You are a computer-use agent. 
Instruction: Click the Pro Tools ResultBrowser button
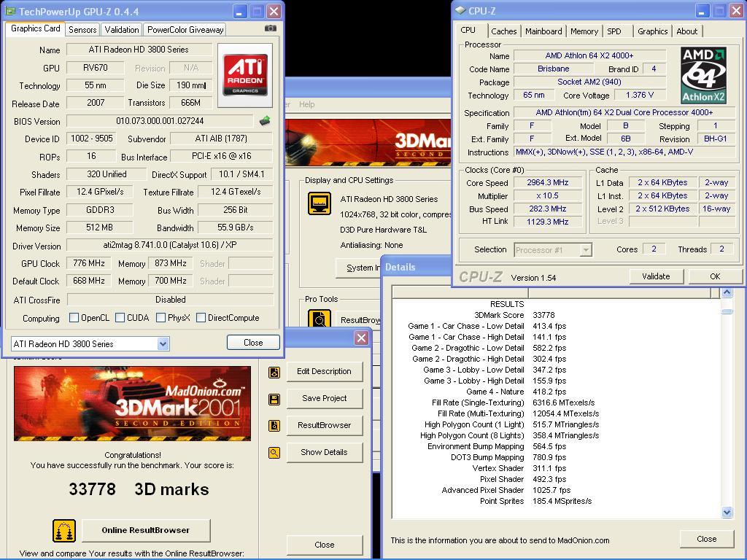coord(359,320)
